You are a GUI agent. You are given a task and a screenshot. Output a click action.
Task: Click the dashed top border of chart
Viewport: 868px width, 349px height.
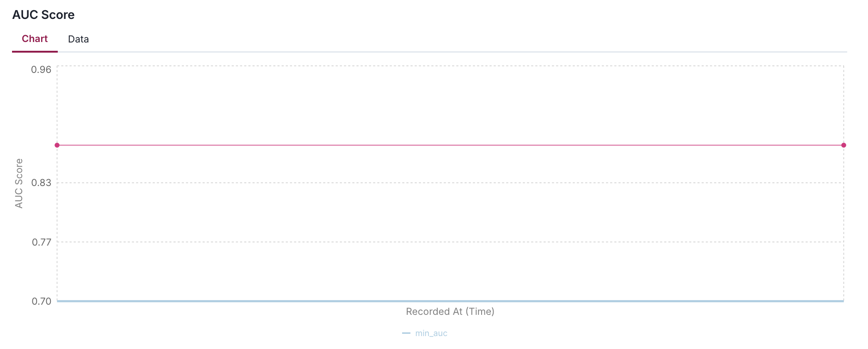450,66
